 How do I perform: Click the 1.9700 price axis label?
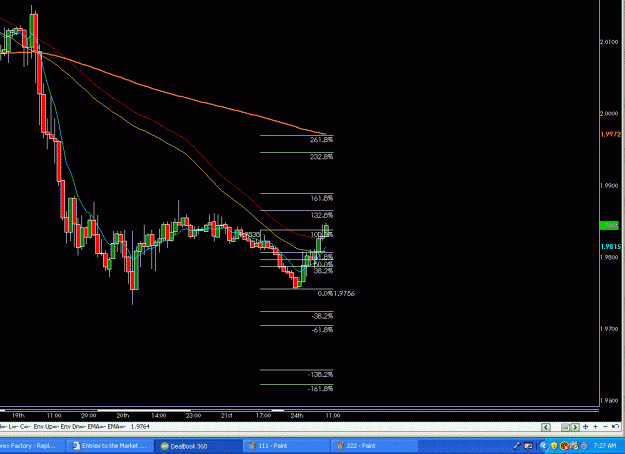[609, 329]
